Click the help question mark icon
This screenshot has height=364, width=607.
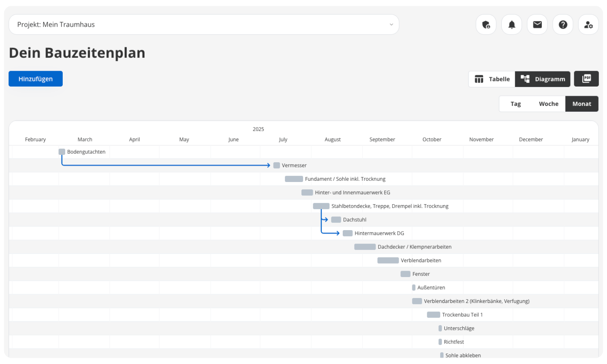[x=563, y=25]
